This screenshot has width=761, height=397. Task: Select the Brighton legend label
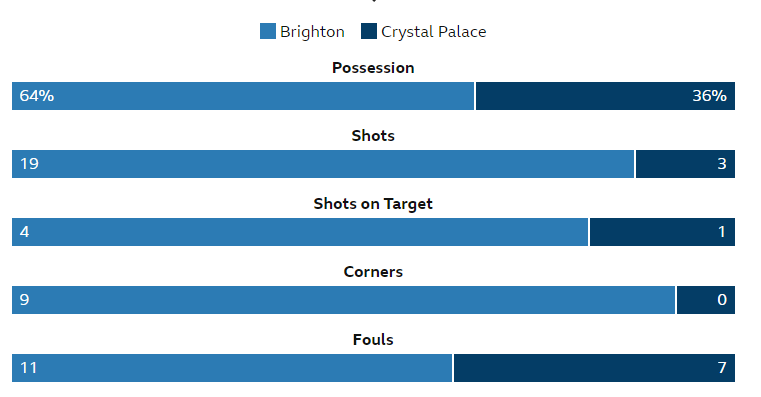point(312,32)
